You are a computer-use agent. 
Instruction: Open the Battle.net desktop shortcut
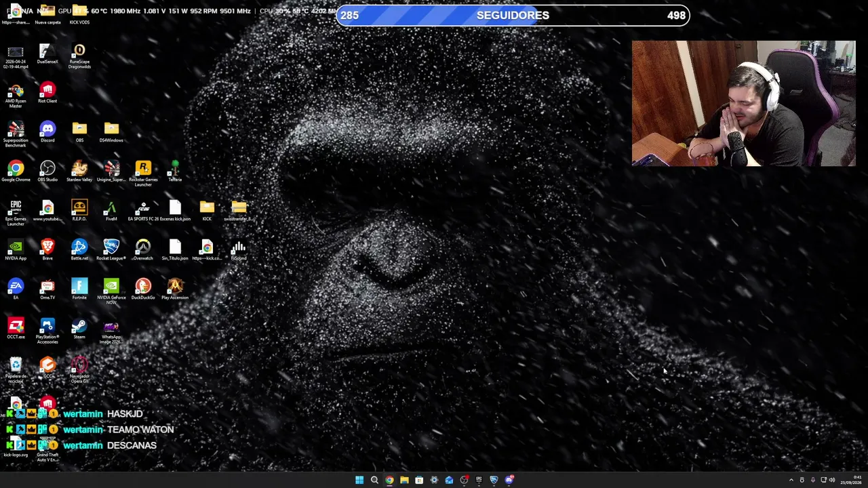click(79, 249)
